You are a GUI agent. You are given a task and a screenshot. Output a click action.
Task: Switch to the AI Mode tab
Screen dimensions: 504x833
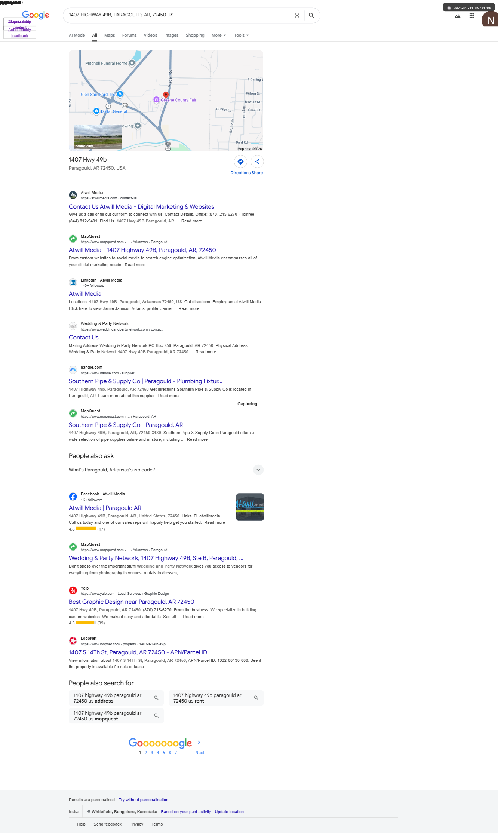pyautogui.click(x=77, y=35)
